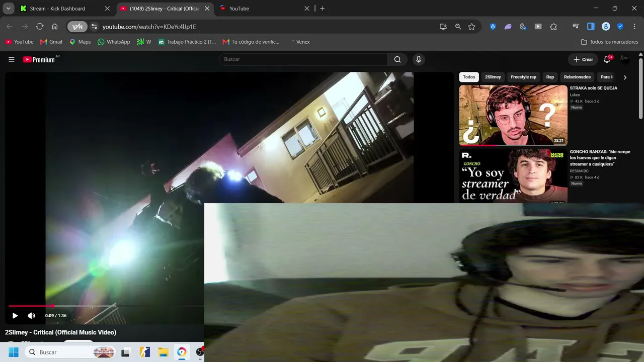Toggle Chrome side panel
Viewport: 644px width, 362px height.
coord(591,27)
